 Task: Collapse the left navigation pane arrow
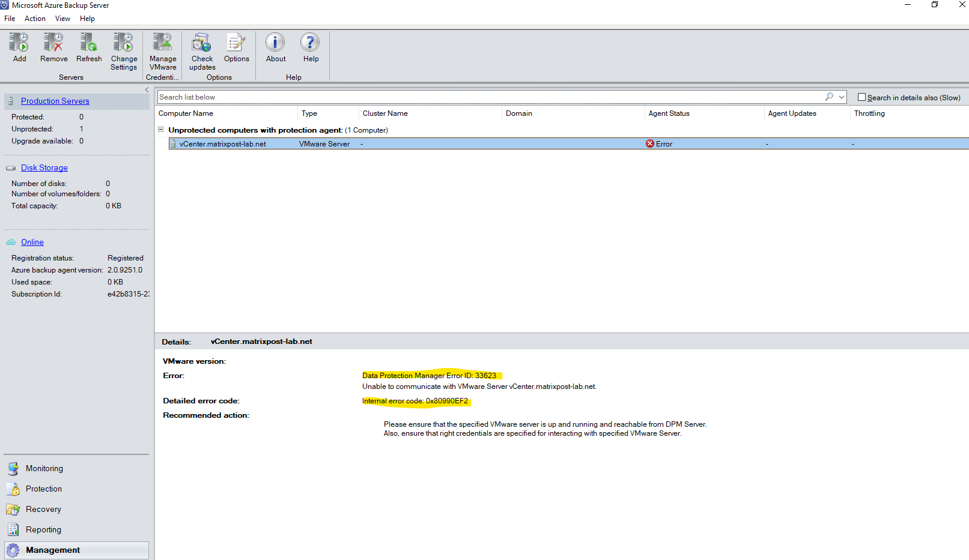click(x=147, y=90)
